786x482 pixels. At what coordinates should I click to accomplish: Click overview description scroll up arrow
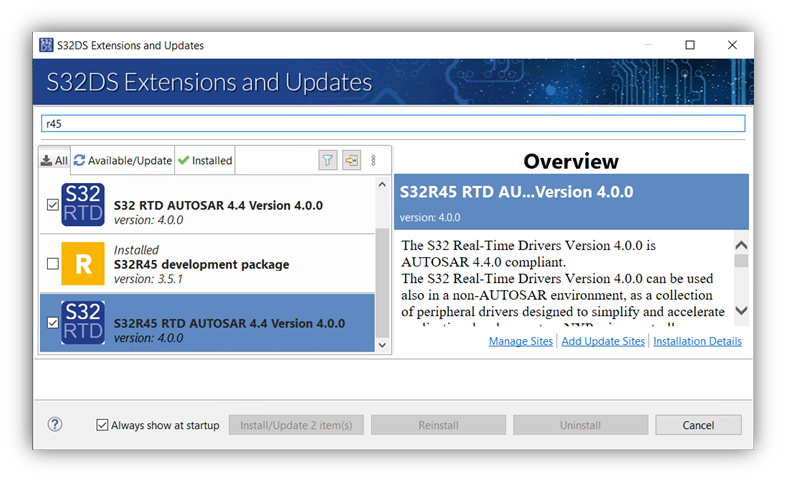click(741, 245)
